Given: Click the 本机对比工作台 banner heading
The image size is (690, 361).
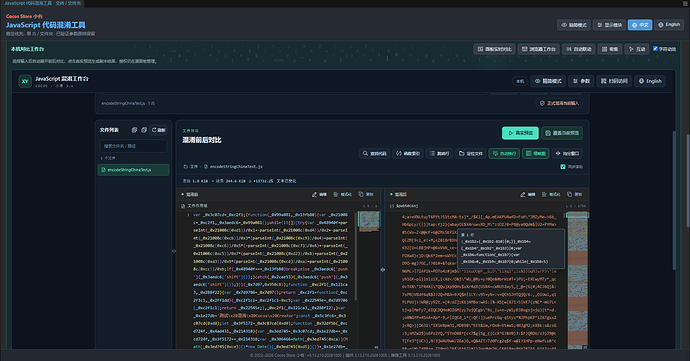Looking at the screenshot, I should 27,49.
